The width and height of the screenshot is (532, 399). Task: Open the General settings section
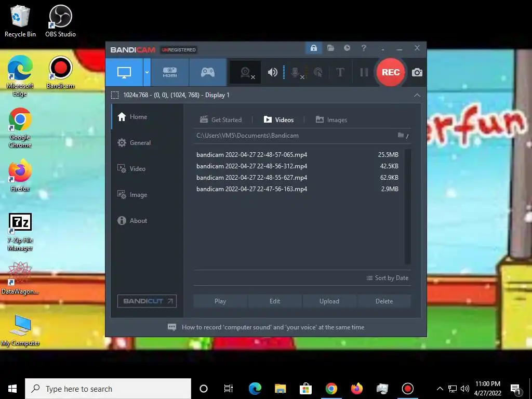pos(147,143)
